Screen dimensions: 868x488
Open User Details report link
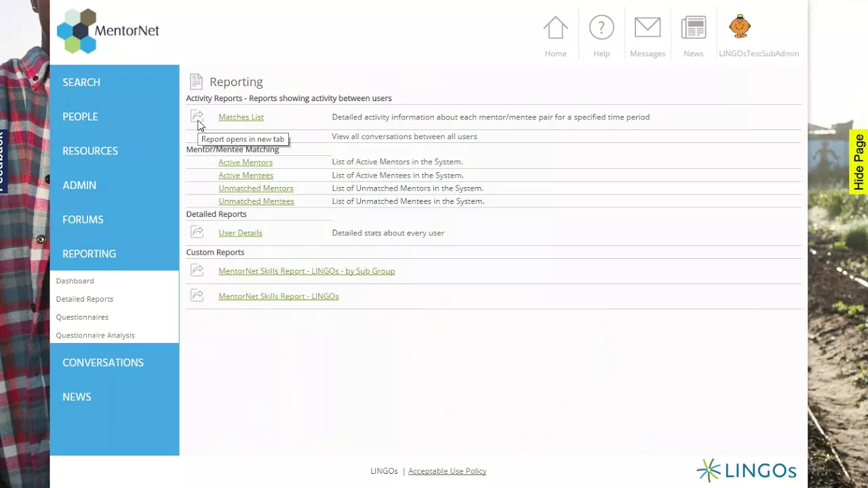[x=240, y=232]
